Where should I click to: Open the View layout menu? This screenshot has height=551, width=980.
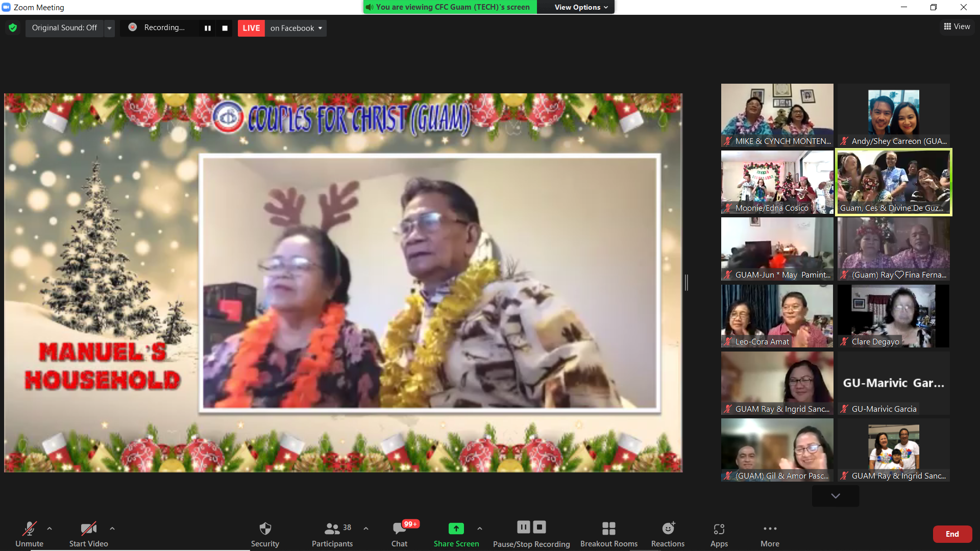(957, 27)
